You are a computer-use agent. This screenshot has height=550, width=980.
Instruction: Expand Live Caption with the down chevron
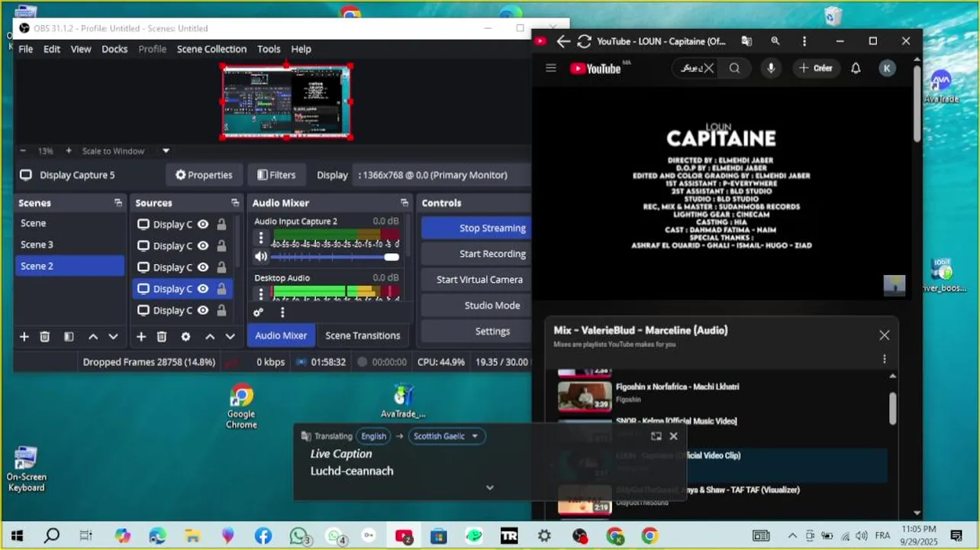tap(490, 487)
